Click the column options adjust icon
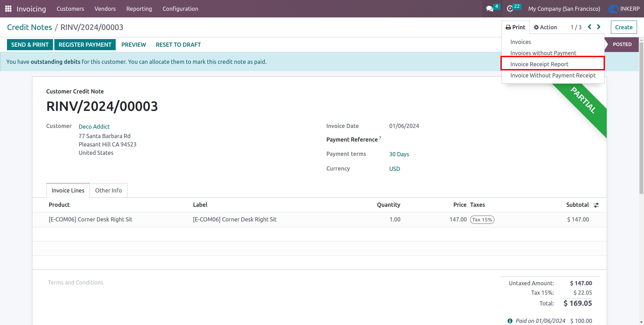This screenshot has width=644, height=325. click(x=596, y=205)
